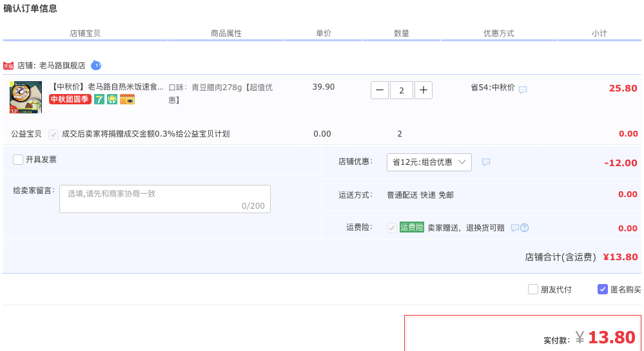
Task: Click the 省54:中秋价 discount text
Action: tap(493, 88)
